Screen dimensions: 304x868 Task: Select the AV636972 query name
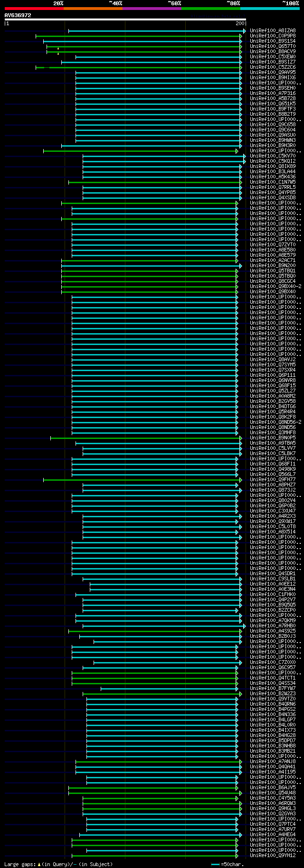(x=18, y=15)
